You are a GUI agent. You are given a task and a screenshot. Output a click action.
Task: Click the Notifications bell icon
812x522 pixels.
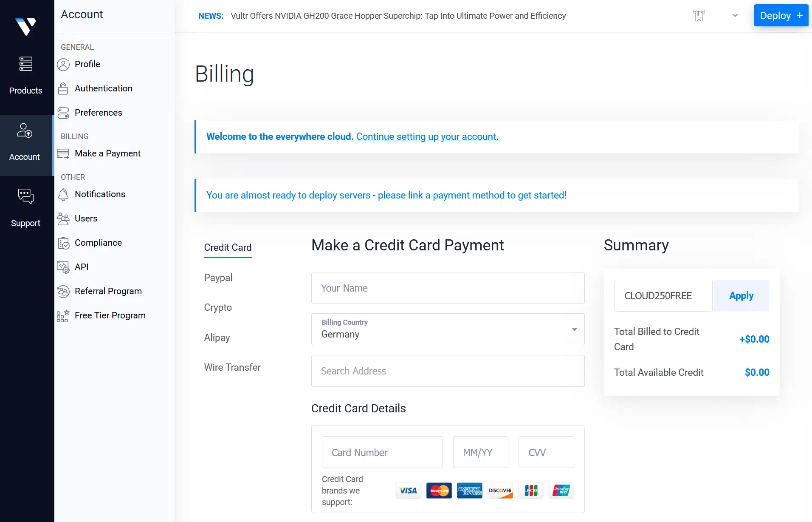[x=63, y=195]
